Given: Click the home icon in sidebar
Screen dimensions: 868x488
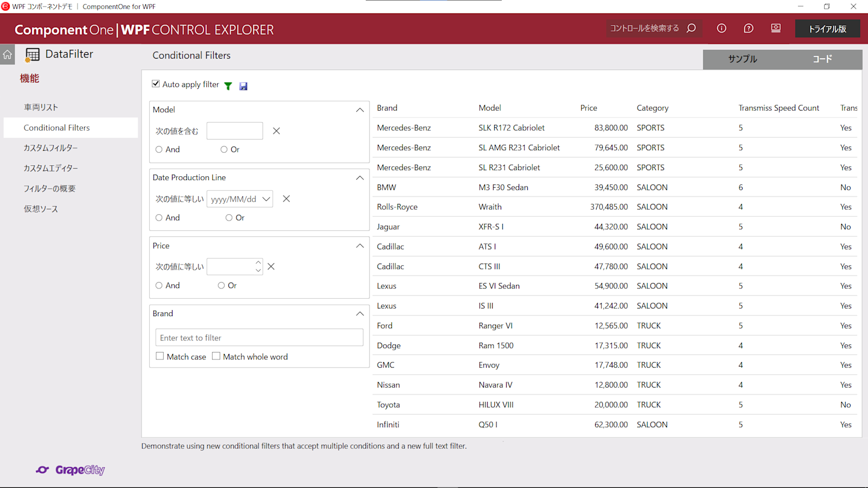Looking at the screenshot, I should tap(8, 54).
